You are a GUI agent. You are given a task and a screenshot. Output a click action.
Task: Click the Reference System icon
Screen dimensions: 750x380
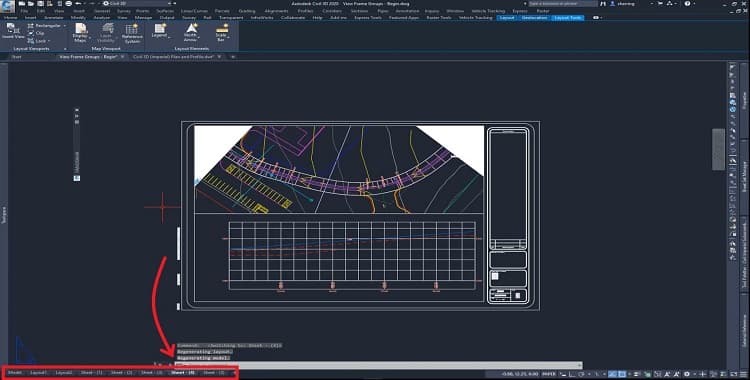[x=132, y=33]
